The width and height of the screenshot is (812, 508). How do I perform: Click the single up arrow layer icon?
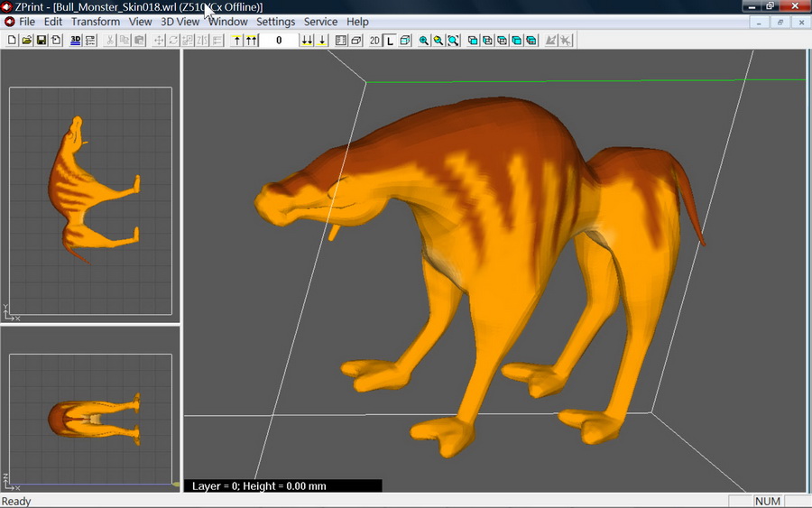(237, 41)
